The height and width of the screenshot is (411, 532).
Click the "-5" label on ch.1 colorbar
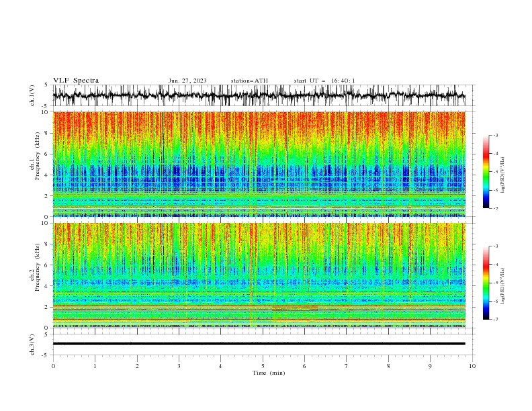[495, 172]
